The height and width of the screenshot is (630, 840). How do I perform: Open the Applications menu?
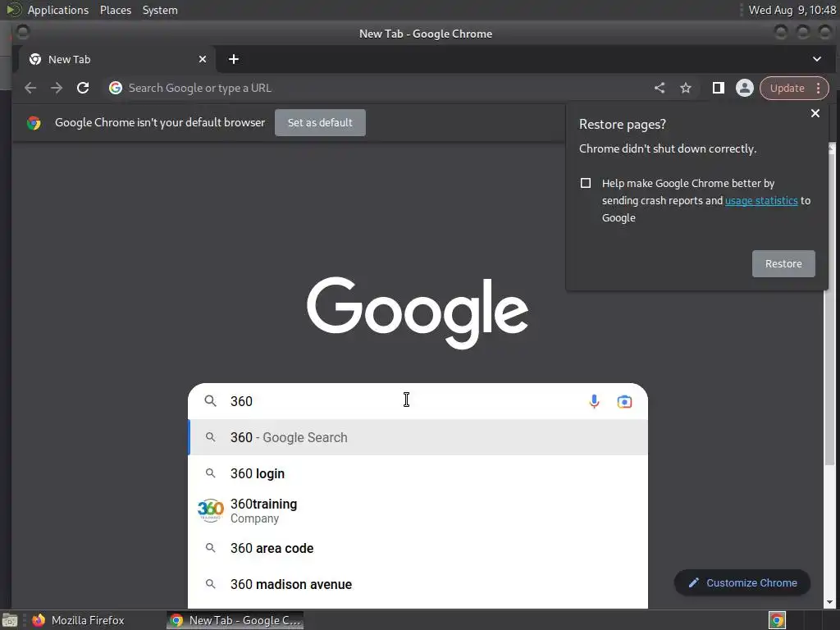58,10
